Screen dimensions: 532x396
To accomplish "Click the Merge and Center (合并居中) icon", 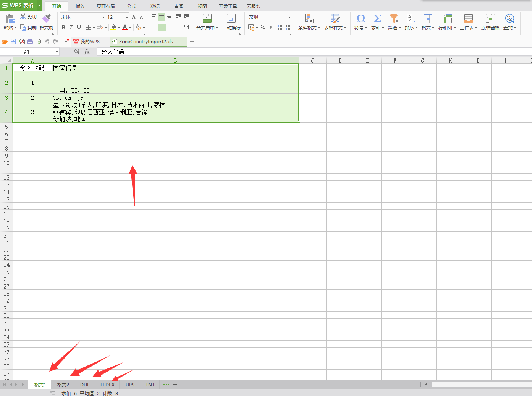I will click(x=207, y=18).
